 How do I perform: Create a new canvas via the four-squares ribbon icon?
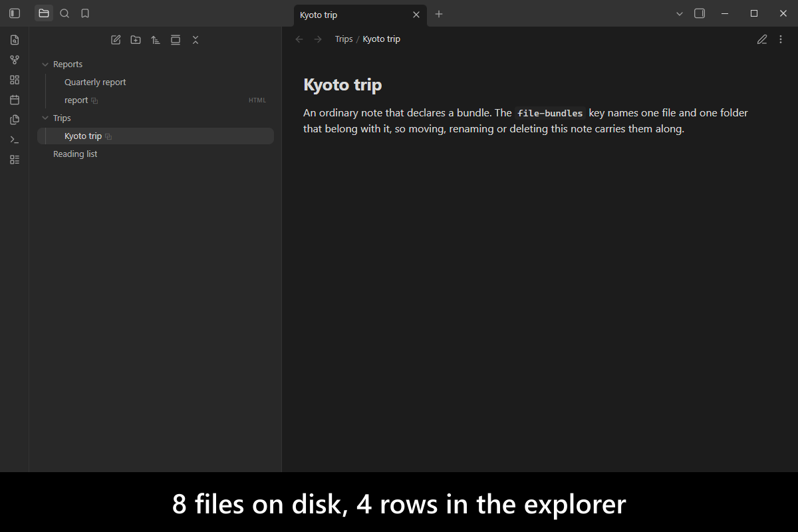click(x=15, y=80)
